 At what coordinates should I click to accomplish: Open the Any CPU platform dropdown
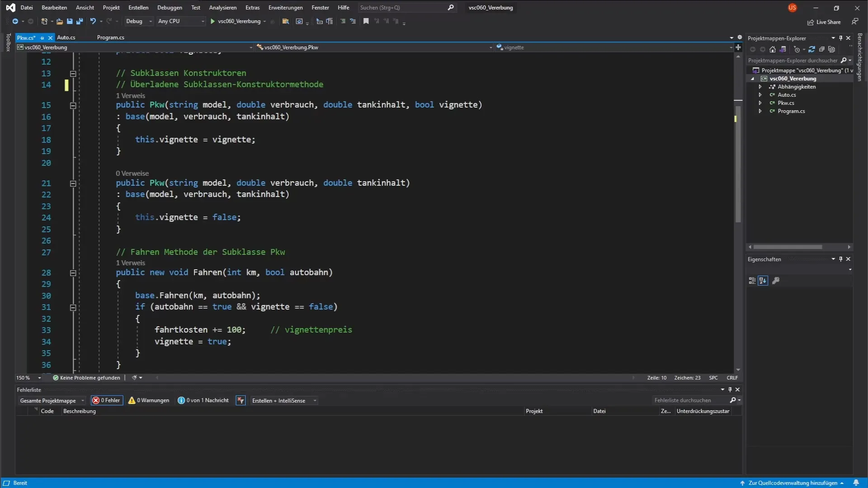pos(181,21)
